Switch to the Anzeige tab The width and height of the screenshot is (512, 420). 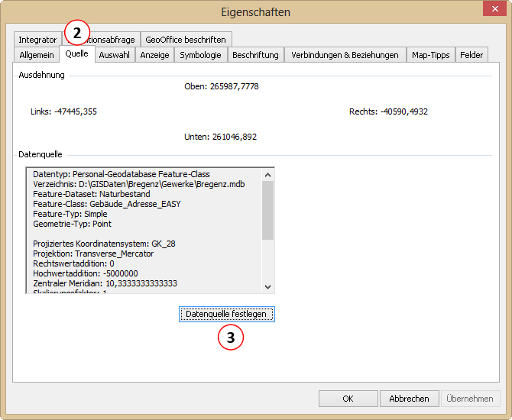tap(154, 55)
